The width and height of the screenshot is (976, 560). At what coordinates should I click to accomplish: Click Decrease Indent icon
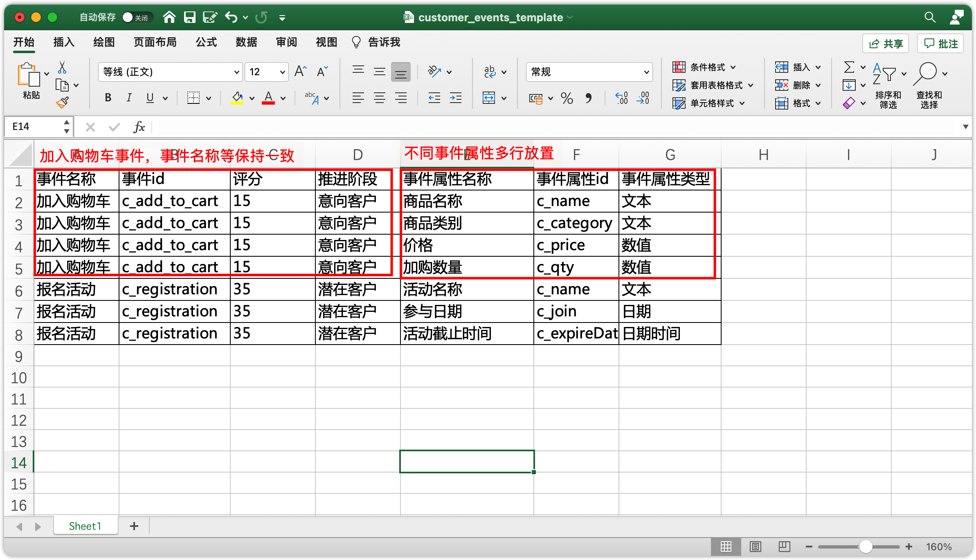coord(434,98)
